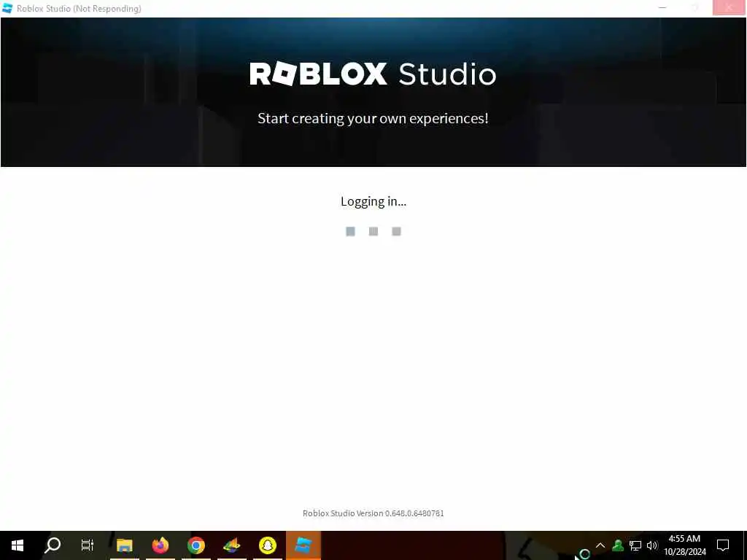Open the Windows Start menu

[18, 545]
